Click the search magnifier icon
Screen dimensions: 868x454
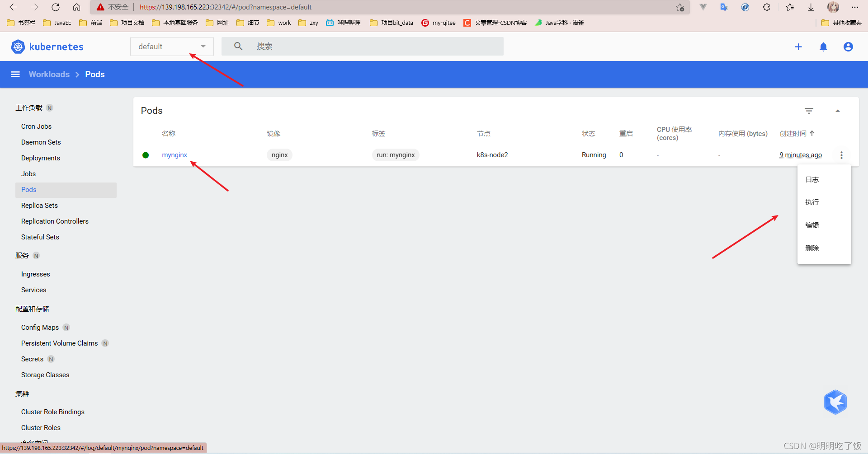238,46
